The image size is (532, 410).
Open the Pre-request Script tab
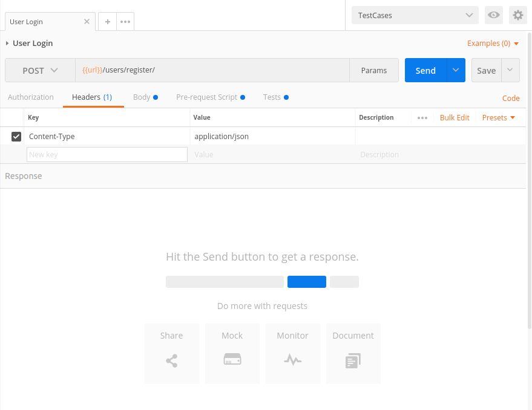[x=211, y=97]
